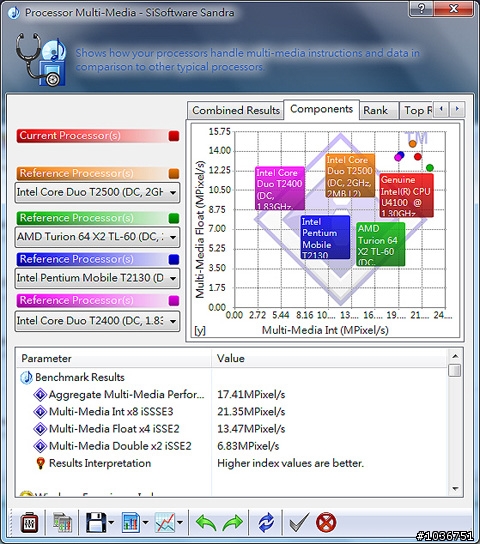The image size is (480, 544).
Task: Click the 6.83MPixel/s value
Action: [248, 446]
